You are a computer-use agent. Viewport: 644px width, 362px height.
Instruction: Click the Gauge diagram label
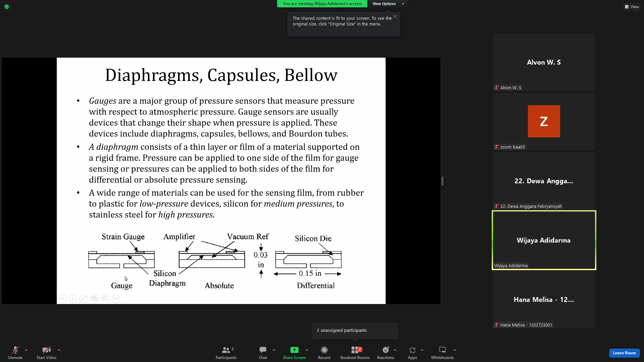[x=121, y=286]
